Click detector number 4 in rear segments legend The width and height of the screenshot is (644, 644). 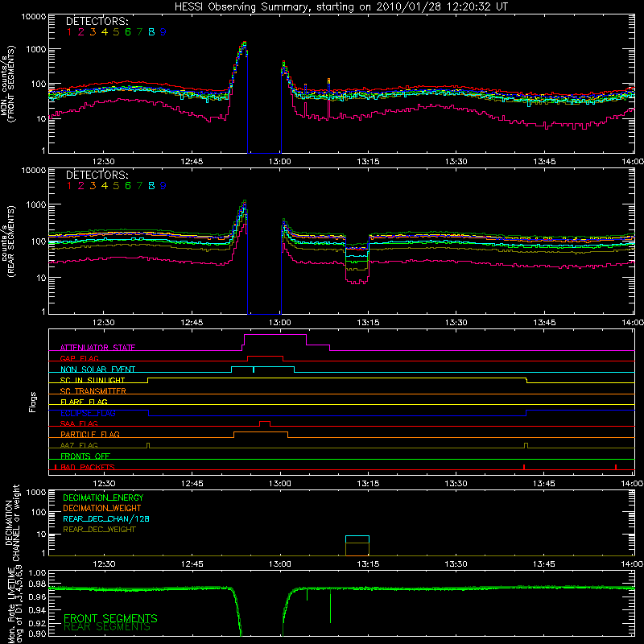[x=105, y=186]
